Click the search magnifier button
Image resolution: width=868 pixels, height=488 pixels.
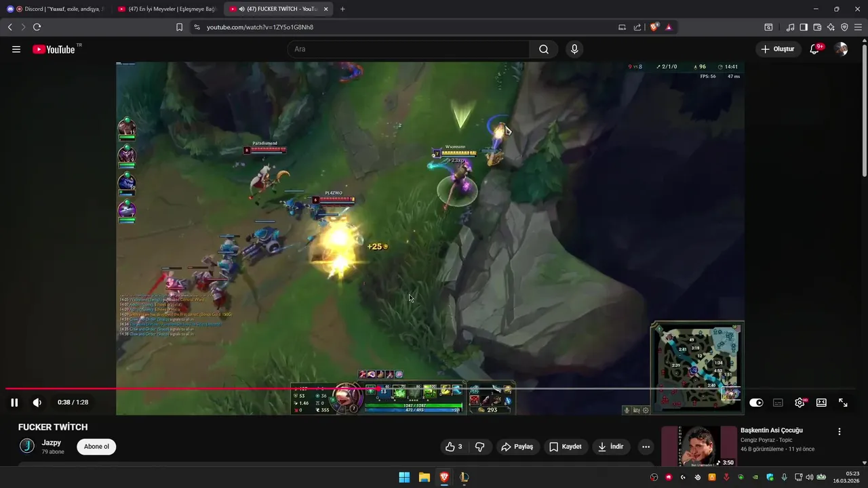544,49
